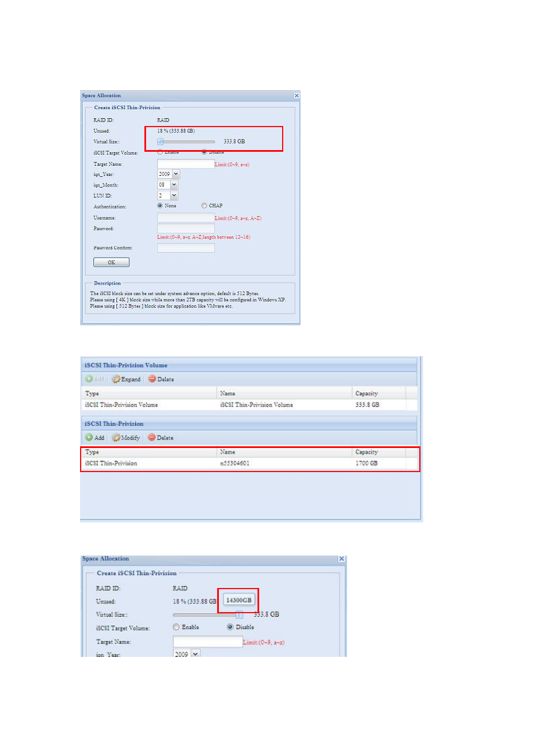
Task: Click the Name column header in the Thin-Privision Volume table
Action: pyautogui.click(x=284, y=393)
